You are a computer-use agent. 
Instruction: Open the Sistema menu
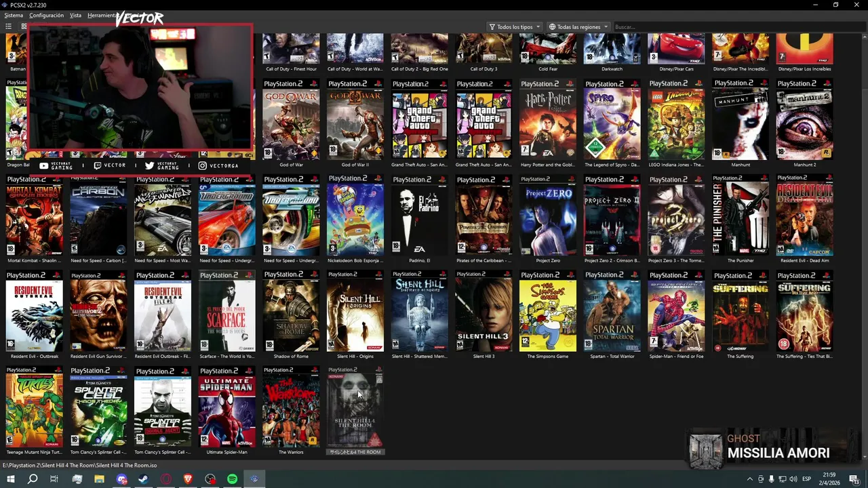pyautogui.click(x=13, y=15)
